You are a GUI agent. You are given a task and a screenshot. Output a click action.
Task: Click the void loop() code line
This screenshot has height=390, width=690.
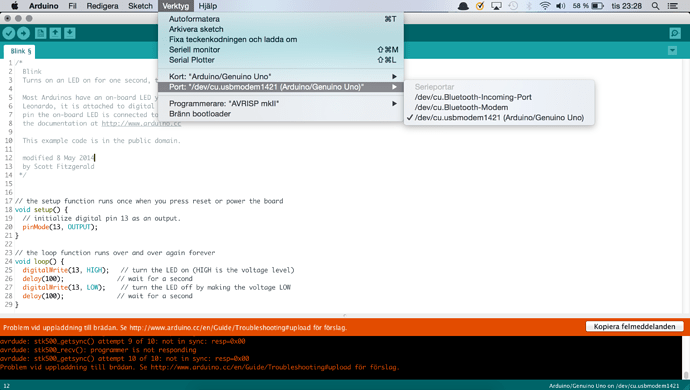(x=39, y=261)
